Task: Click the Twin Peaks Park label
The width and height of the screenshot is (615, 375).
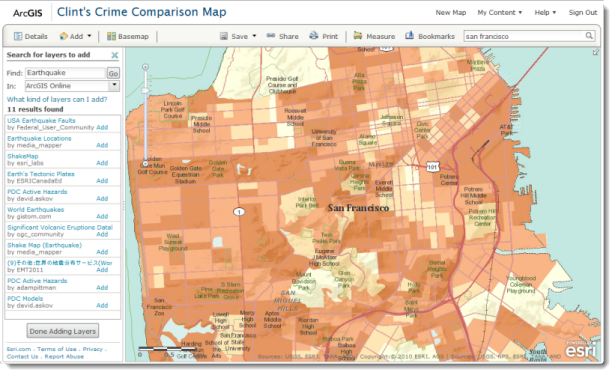Action: (326, 238)
